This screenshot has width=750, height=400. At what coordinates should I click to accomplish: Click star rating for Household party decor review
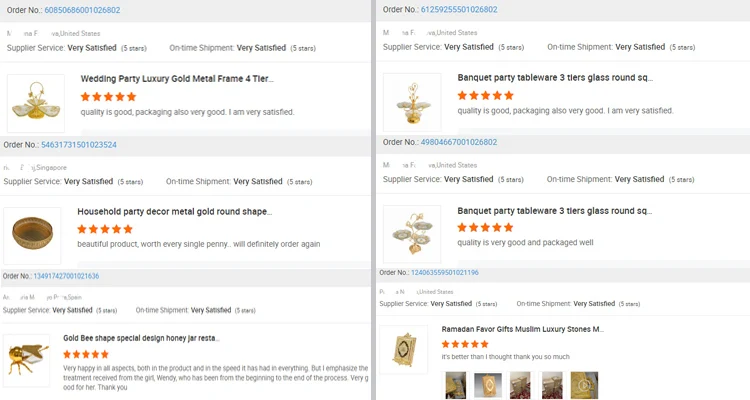tap(104, 229)
